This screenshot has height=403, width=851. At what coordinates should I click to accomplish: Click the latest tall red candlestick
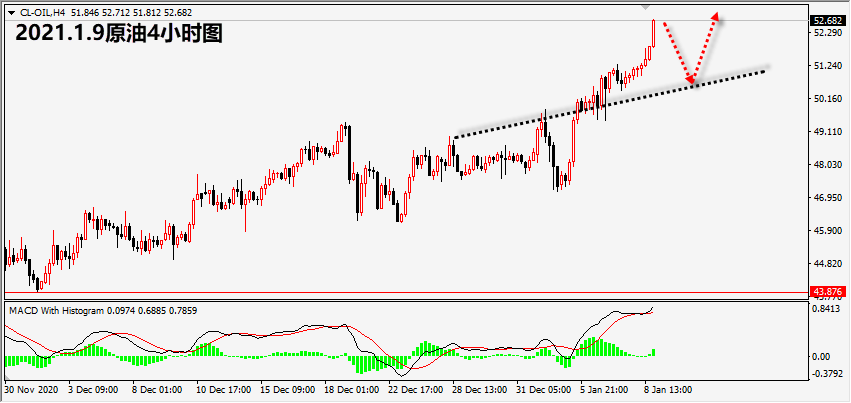[653, 32]
